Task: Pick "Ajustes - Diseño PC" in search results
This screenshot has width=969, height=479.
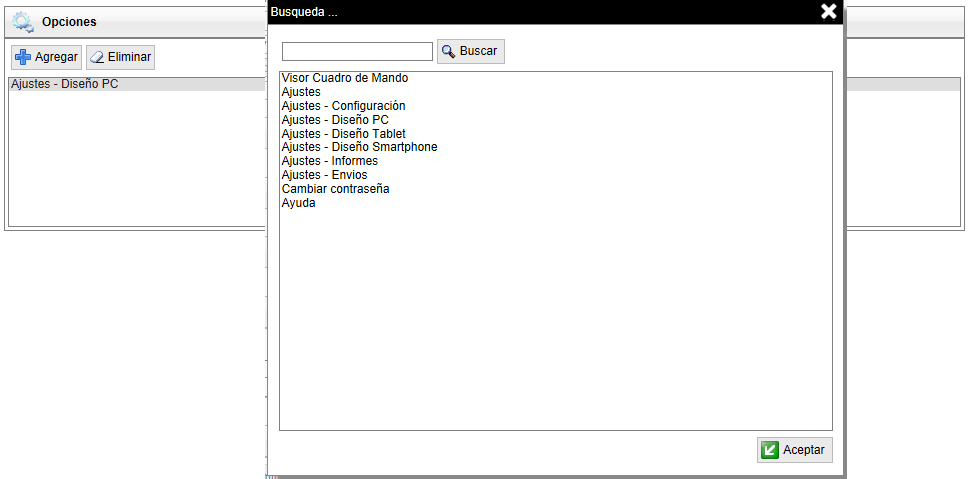Action: [x=335, y=120]
